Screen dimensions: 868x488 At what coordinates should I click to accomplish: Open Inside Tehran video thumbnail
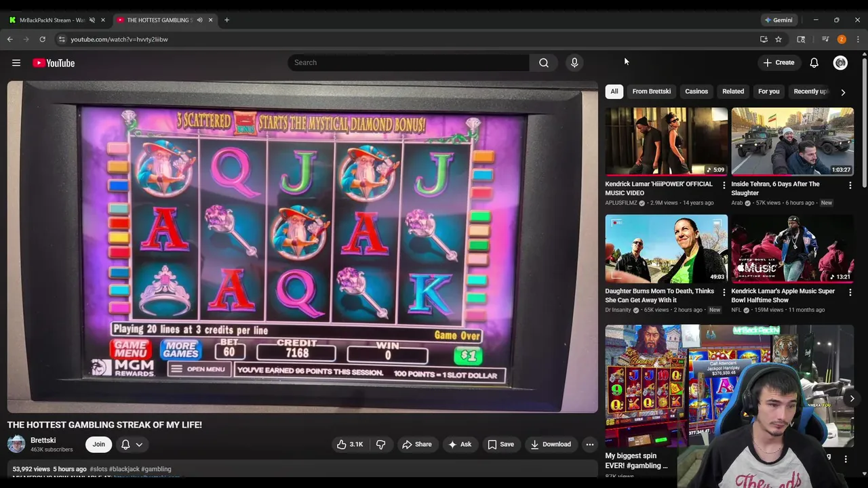pyautogui.click(x=792, y=141)
